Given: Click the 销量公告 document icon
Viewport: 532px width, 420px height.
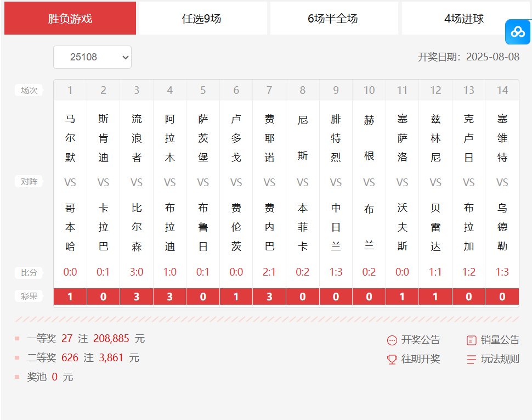Looking at the screenshot, I should point(472,340).
